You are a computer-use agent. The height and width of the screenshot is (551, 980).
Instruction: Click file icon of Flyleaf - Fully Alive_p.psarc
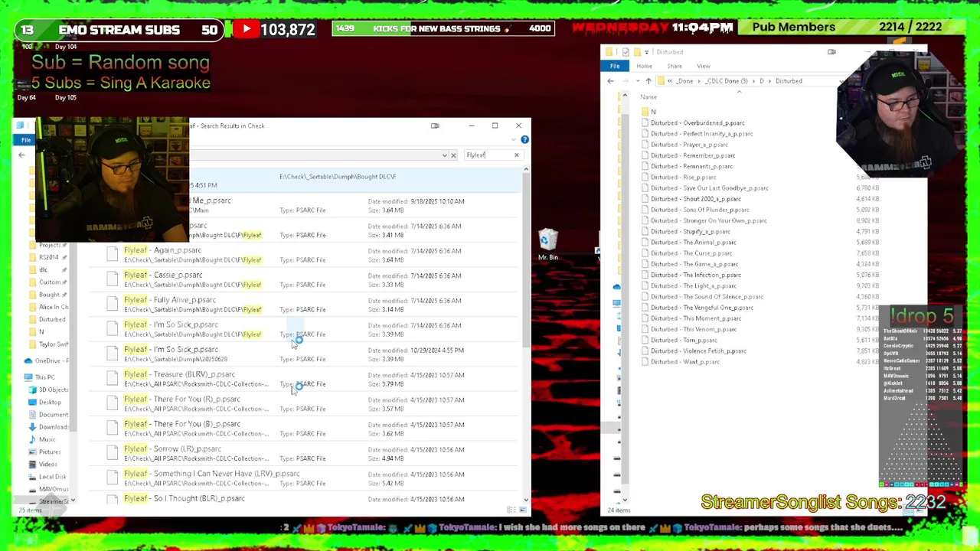[113, 305]
